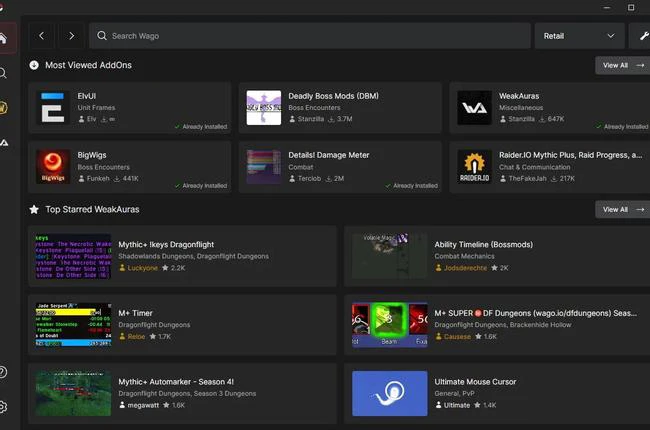Select Ultimate Mouse Cursor title
The image size is (650, 430).
click(x=475, y=381)
